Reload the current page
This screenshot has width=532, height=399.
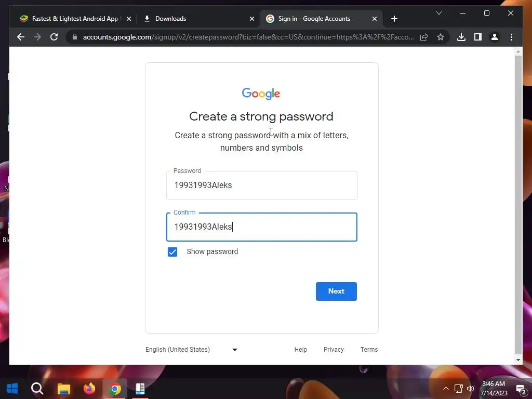click(54, 37)
